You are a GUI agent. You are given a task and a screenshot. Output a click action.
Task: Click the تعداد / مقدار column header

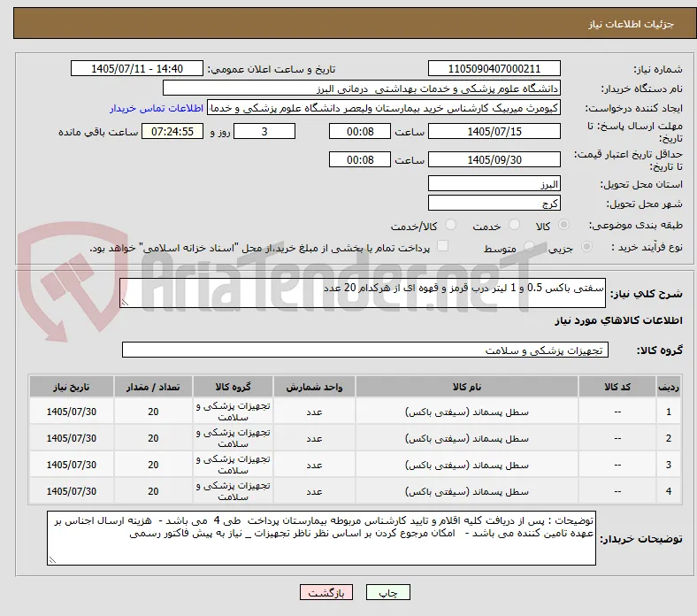click(x=153, y=387)
